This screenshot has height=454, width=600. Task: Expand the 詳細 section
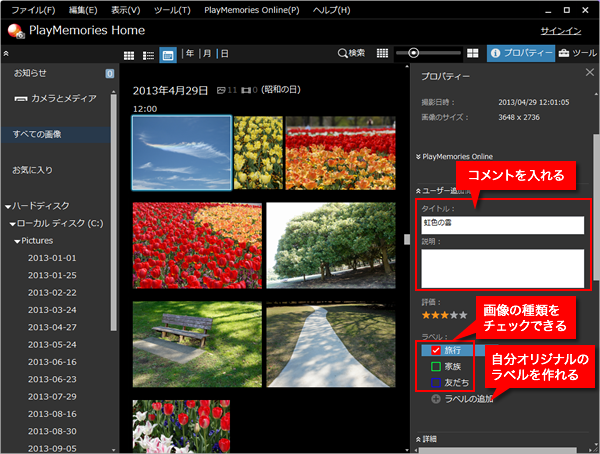(x=418, y=439)
